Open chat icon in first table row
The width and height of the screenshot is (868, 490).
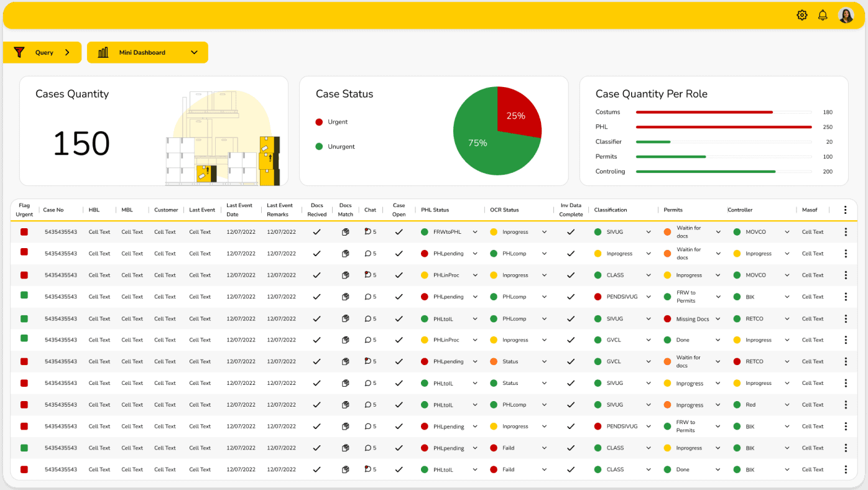367,232
